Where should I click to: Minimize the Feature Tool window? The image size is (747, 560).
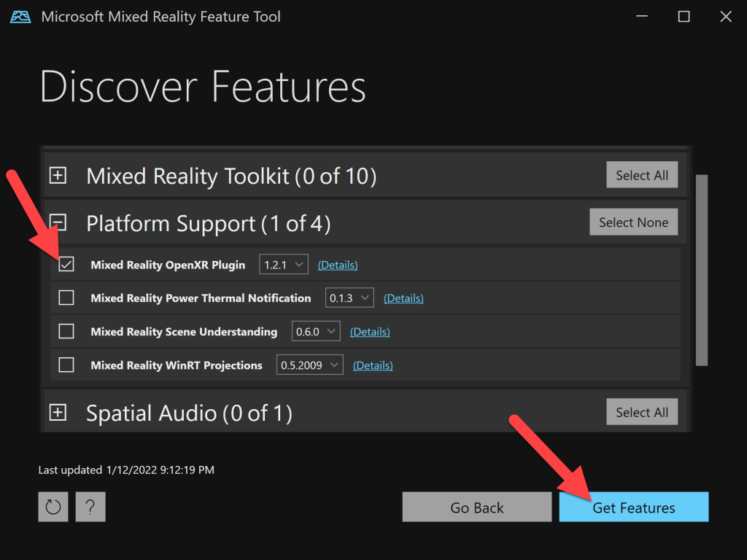point(642,17)
